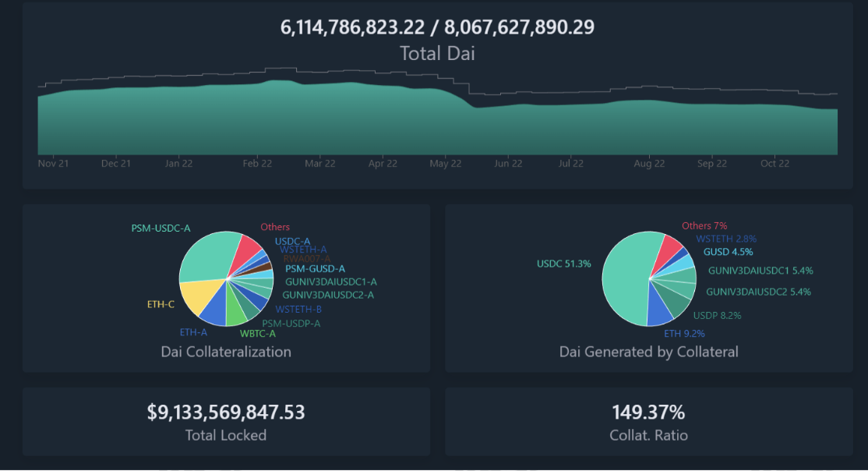Select the red Others label in Collateralization

(275, 227)
